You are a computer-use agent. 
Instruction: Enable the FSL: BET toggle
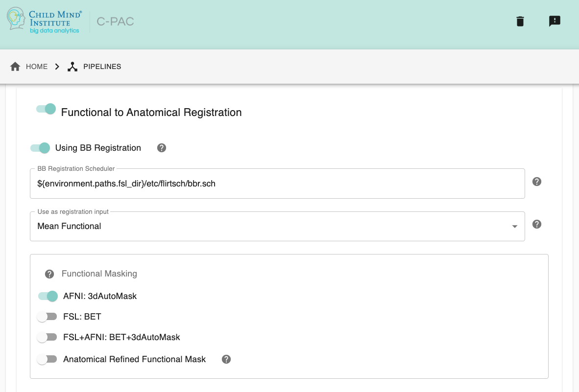point(47,317)
